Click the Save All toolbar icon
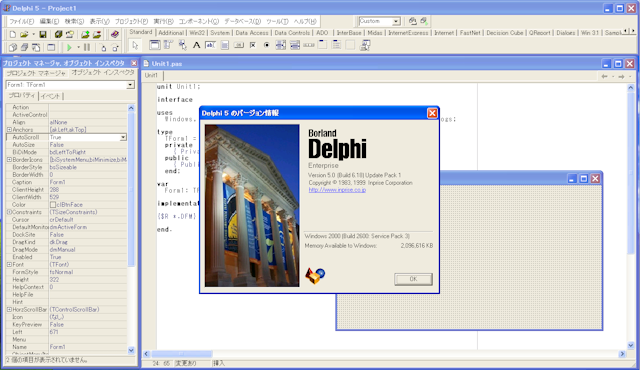The image size is (640, 370). [58, 35]
